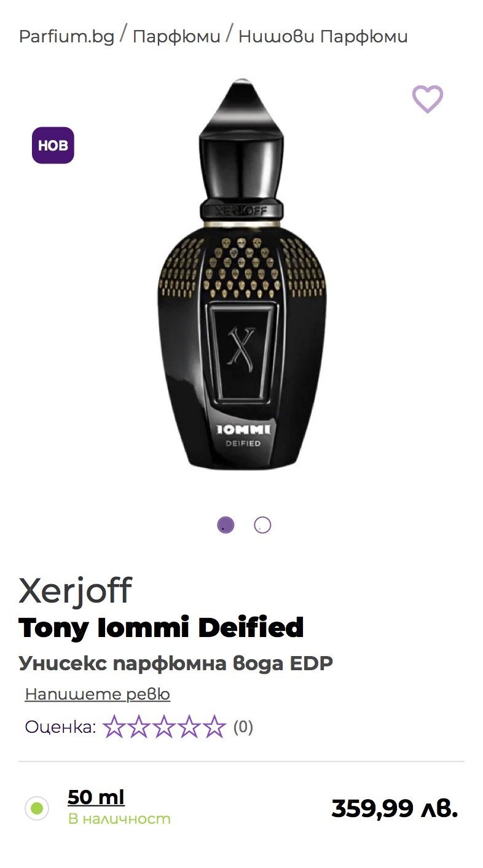Click the review count (0)

pos(243,727)
